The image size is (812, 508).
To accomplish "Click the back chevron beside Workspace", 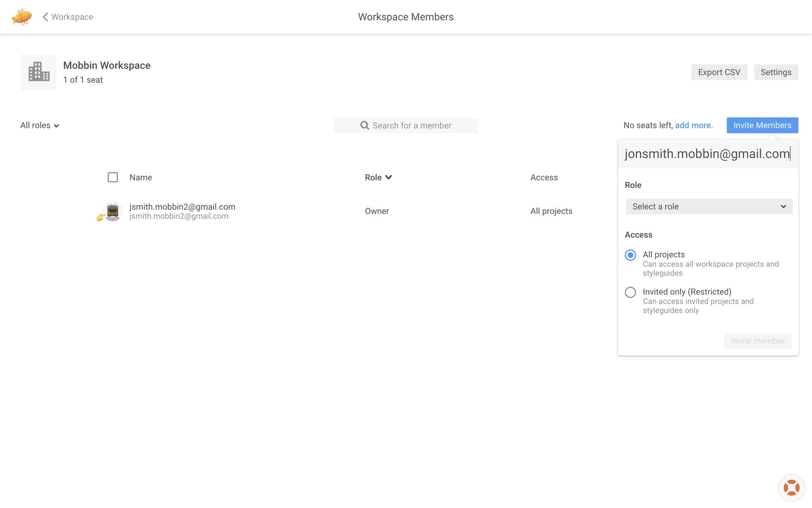I will [45, 17].
